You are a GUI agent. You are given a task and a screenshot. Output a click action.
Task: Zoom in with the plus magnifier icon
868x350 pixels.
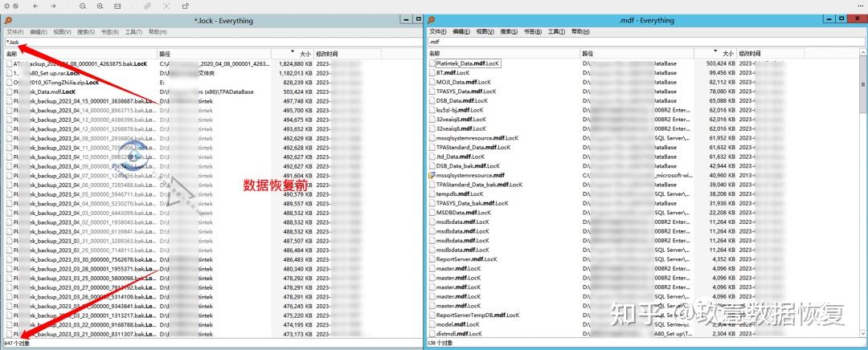pyautogui.click(x=100, y=6)
